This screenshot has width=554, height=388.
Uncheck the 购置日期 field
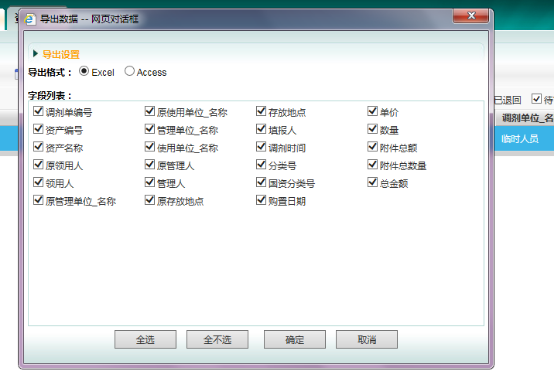pos(261,200)
